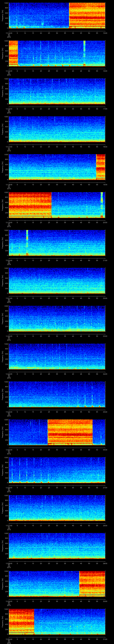
Task: Select the 16:00 end time label
Action: point(105,71)
